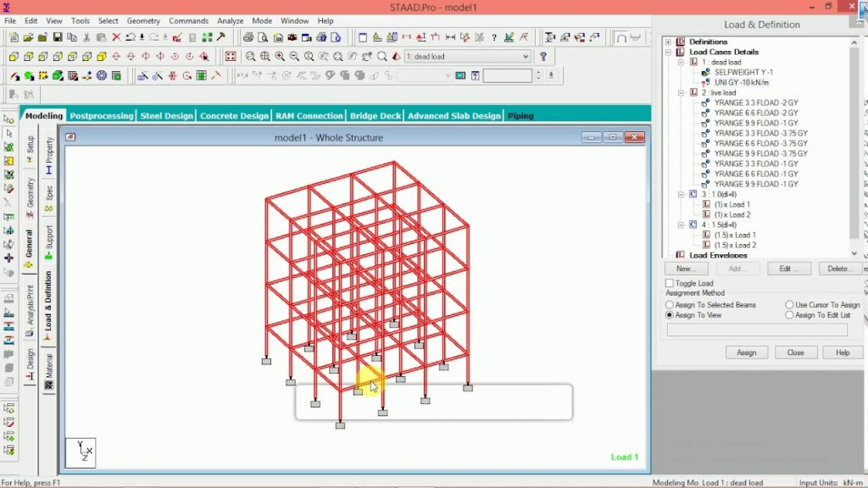Click the Print icon in the toolbar
This screenshot has width=868, height=488.
[248, 37]
